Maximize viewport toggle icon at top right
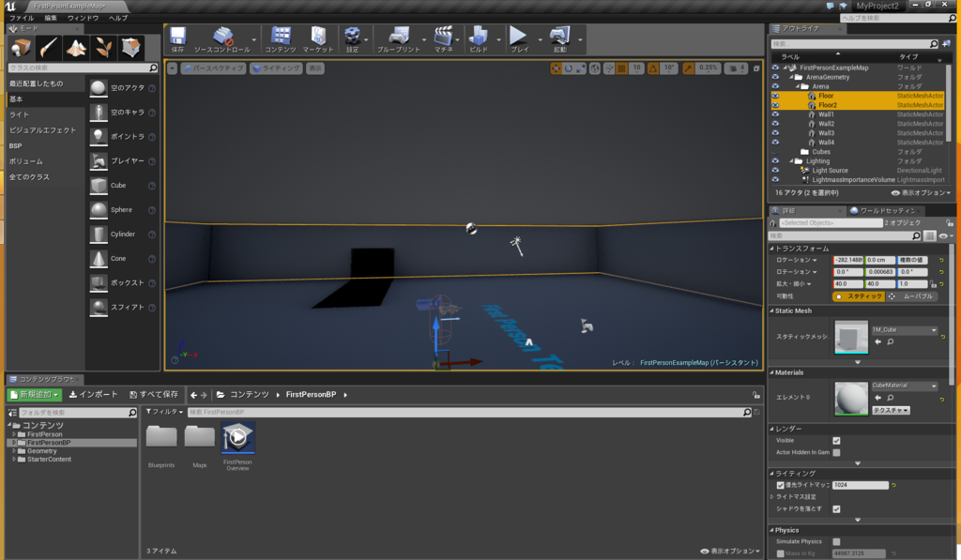This screenshot has height=560, width=961. pos(756,68)
